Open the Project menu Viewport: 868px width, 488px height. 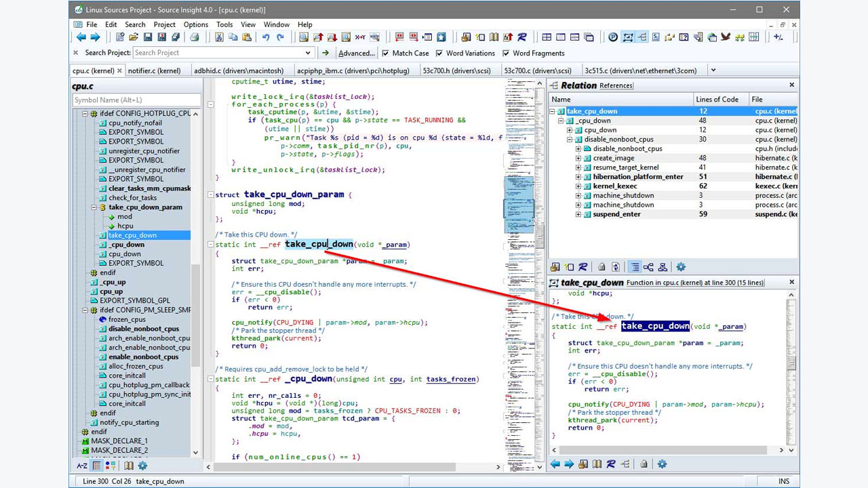(x=165, y=24)
